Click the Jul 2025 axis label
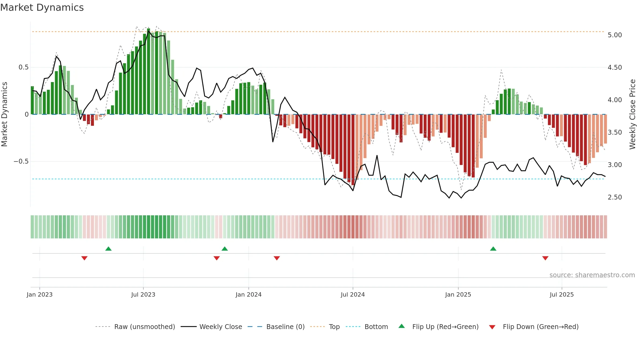 pyautogui.click(x=562, y=294)
